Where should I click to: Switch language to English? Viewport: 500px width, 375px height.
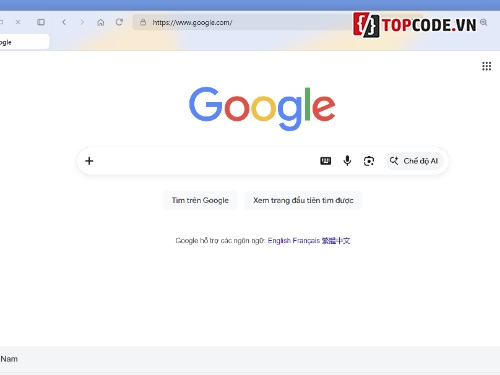pyautogui.click(x=279, y=241)
